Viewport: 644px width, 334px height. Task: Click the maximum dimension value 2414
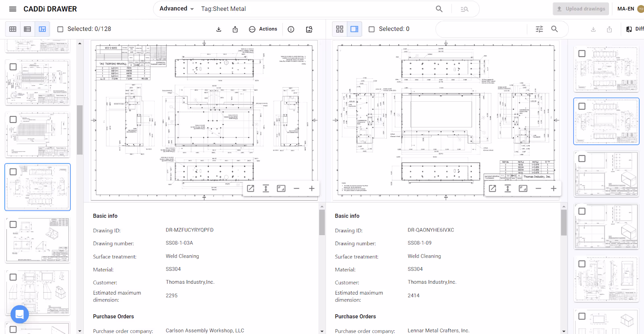click(413, 295)
